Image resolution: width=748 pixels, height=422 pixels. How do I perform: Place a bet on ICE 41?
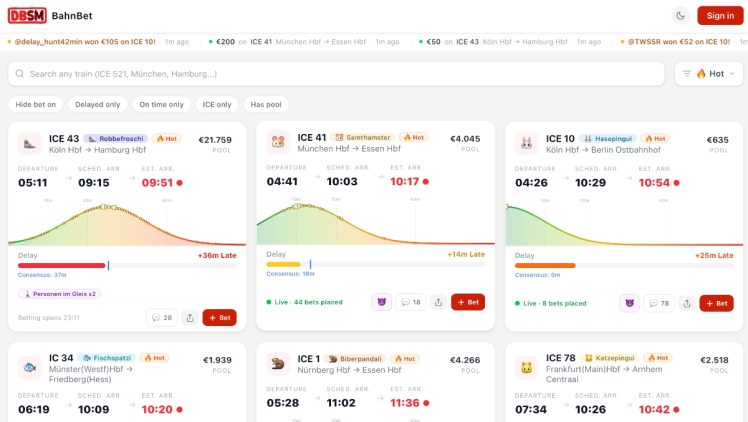467,302
